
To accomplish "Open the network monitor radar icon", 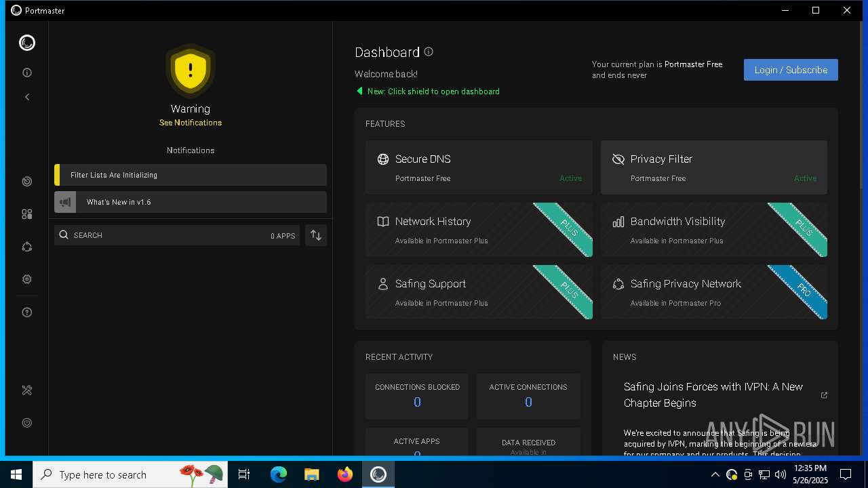I will tap(27, 182).
